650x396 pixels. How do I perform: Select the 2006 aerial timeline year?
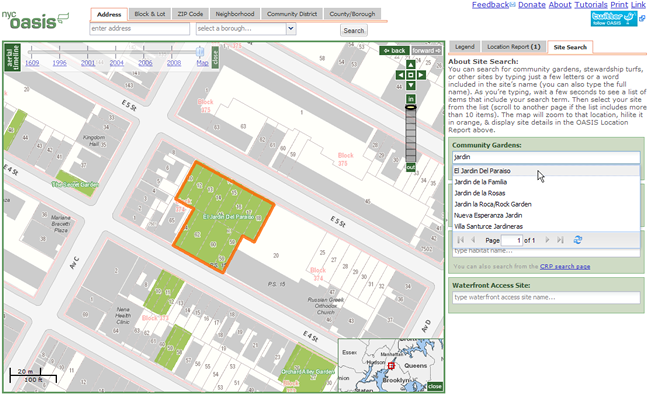point(145,63)
